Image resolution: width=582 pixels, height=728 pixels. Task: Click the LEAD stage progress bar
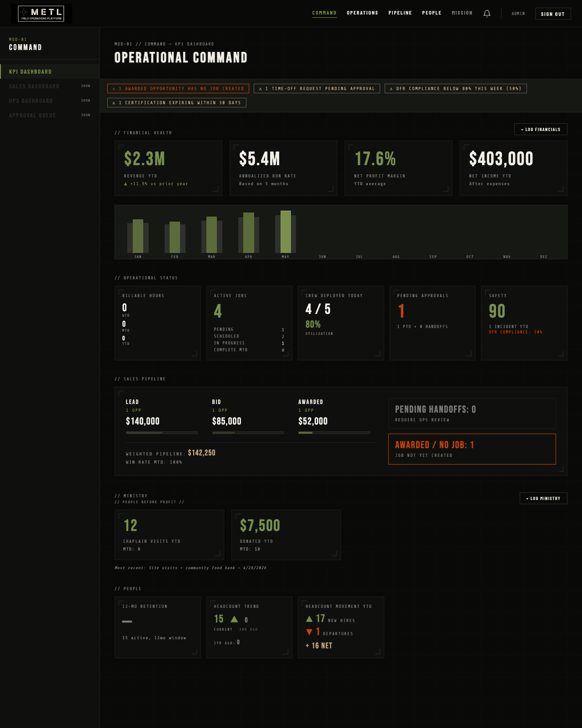pos(162,433)
